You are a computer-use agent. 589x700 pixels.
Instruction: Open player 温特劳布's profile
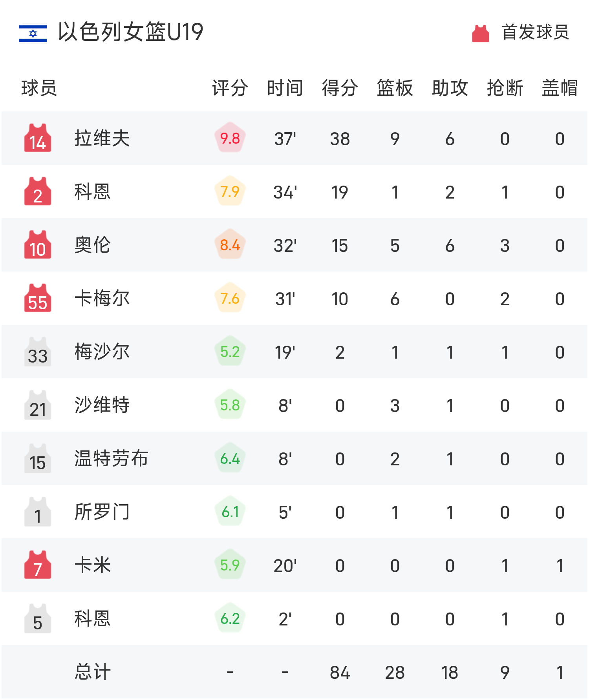click(112, 458)
